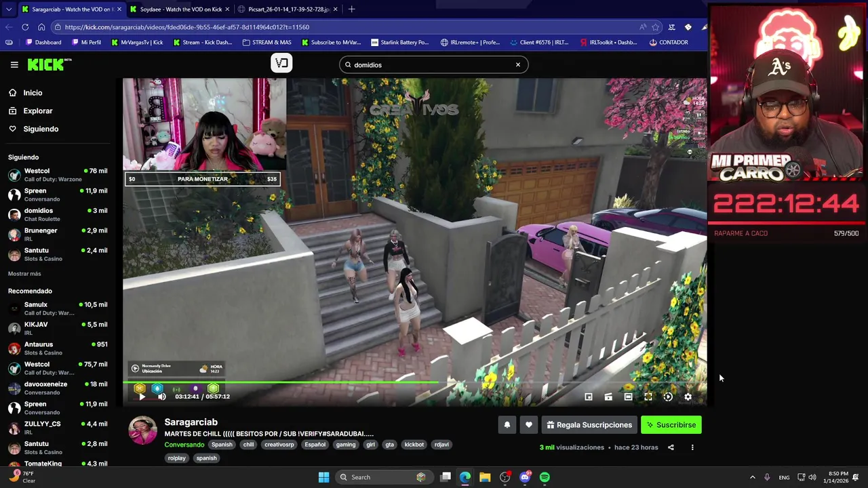The height and width of the screenshot is (488, 868).
Task: Open the tab list dropdown arrow
Action: pyautogui.click(x=8, y=9)
